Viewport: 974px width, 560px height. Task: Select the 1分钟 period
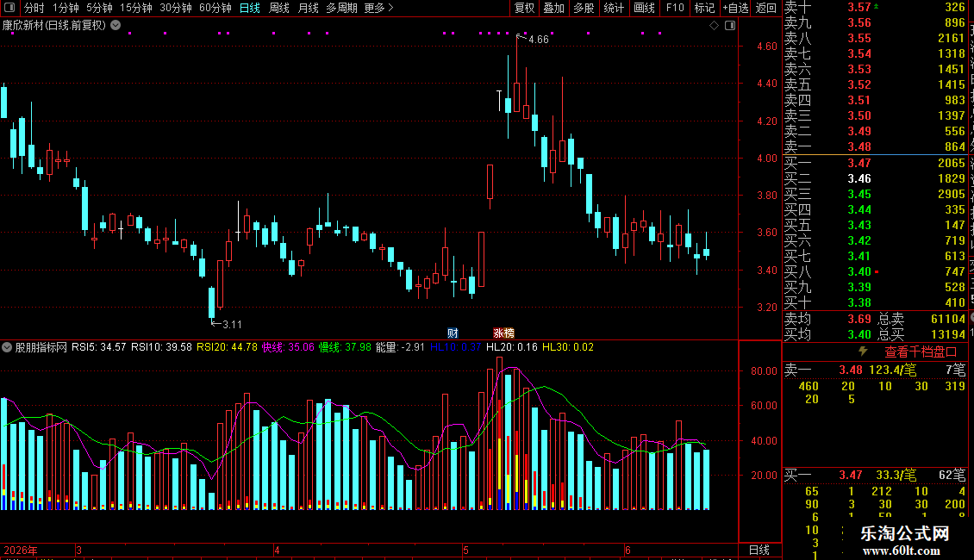click(x=66, y=8)
